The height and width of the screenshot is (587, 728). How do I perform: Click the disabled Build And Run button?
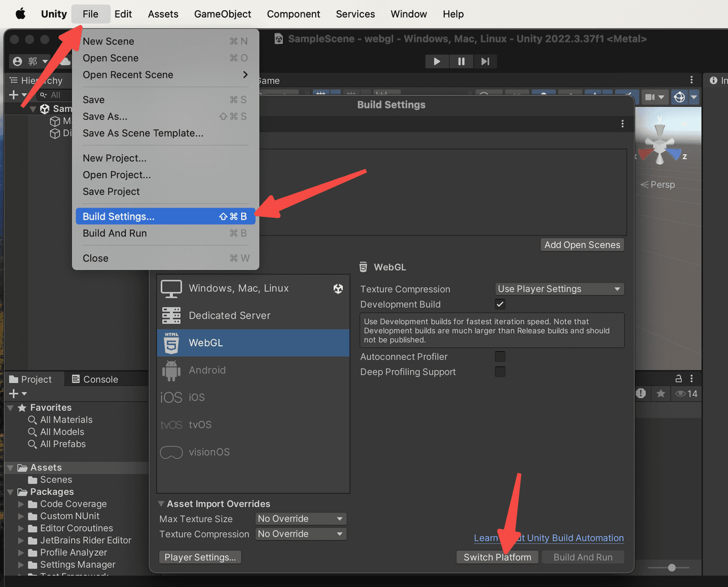coord(583,557)
